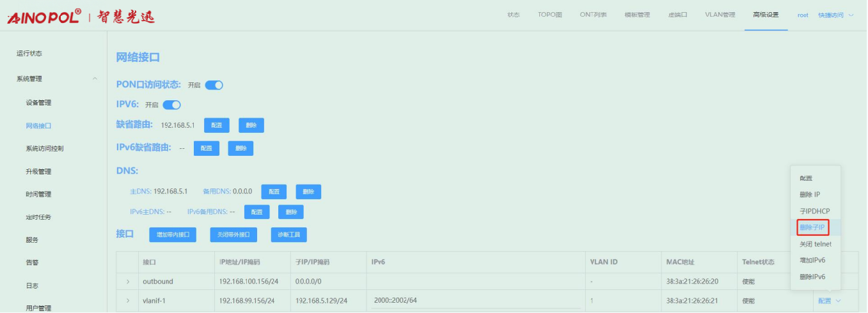
Task: Open the 快捷访问 dropdown
Action: click(835, 15)
